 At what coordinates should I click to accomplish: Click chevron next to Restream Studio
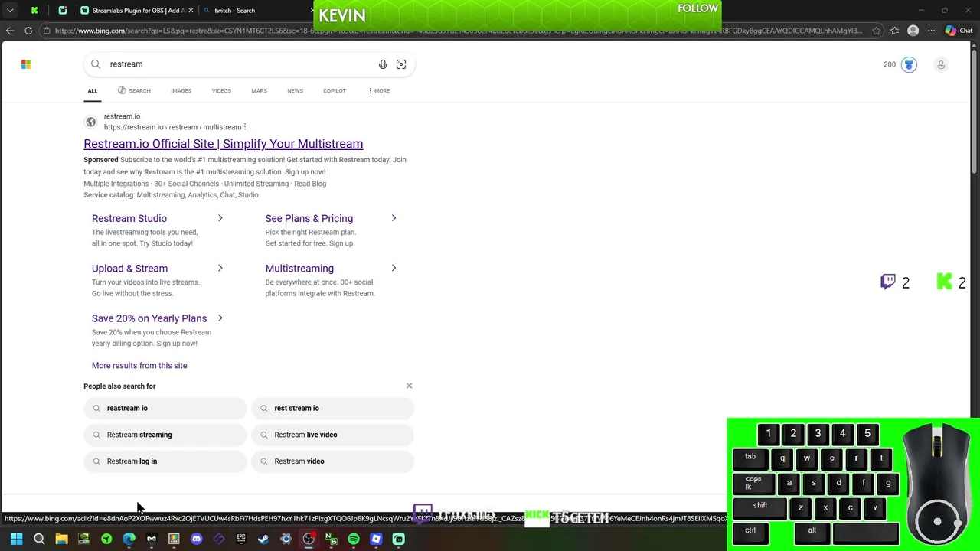tap(220, 218)
